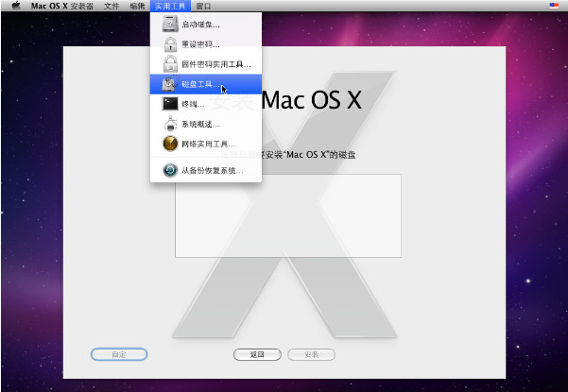
Task: Click the Startup Disk (启动磁盘) icon
Action: (x=170, y=25)
